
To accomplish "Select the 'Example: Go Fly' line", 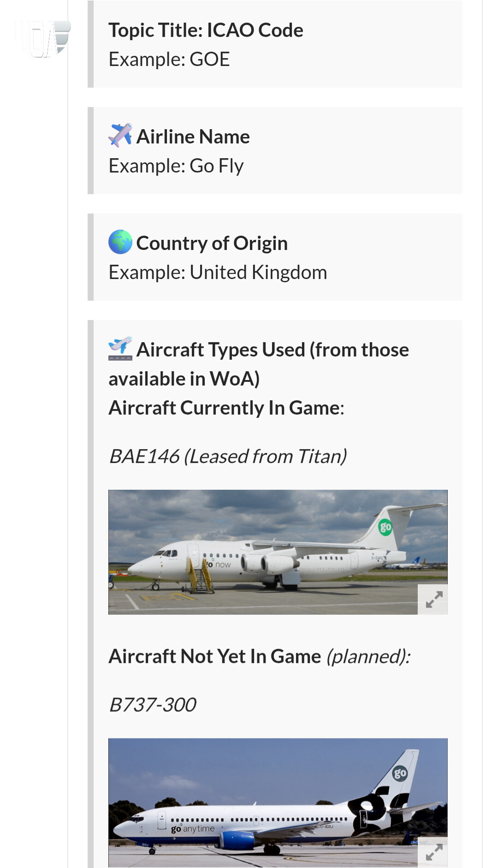I will pyautogui.click(x=176, y=166).
